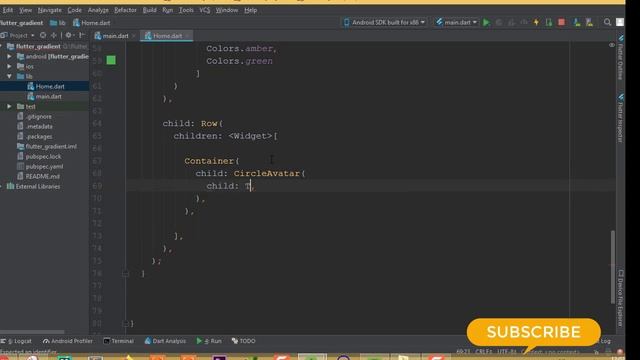The image size is (640, 360).
Task: Open the TODO tool window
Action: [x=243, y=341]
